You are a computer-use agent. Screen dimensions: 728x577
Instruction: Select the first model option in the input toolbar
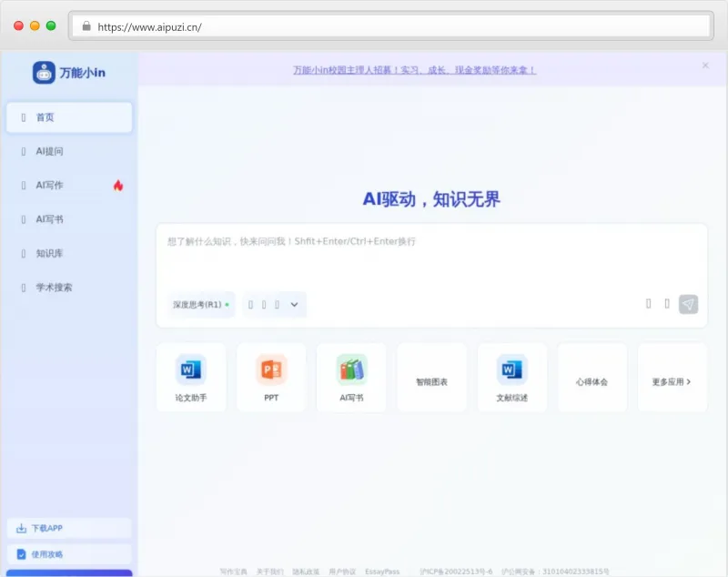coord(250,304)
